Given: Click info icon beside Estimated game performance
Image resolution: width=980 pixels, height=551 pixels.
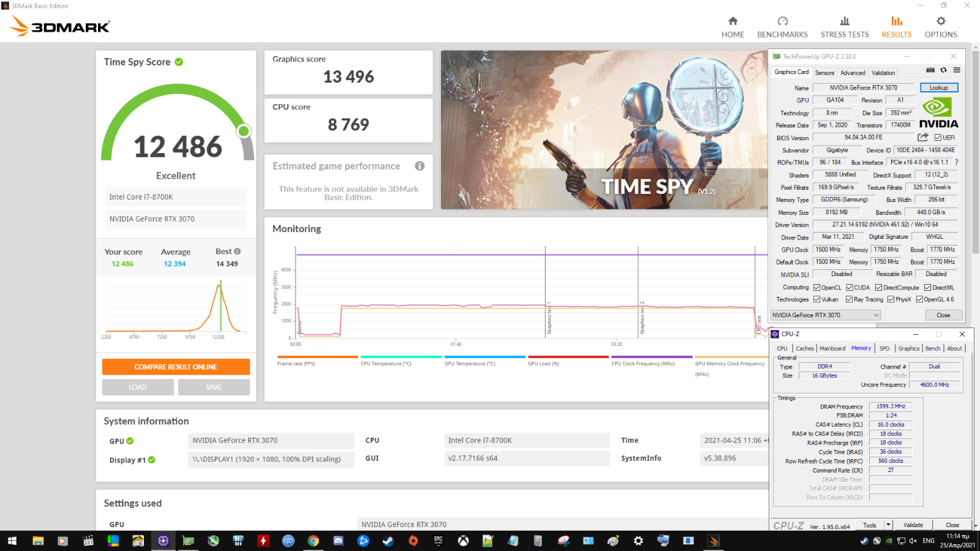Looking at the screenshot, I should [x=420, y=166].
